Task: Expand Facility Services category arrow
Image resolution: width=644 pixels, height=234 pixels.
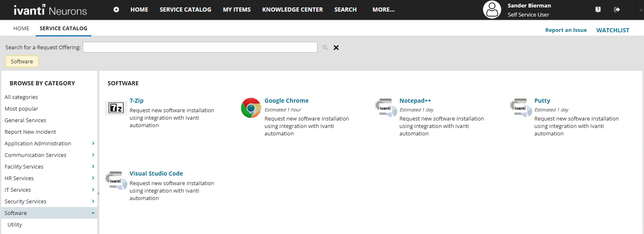Action: [93, 166]
